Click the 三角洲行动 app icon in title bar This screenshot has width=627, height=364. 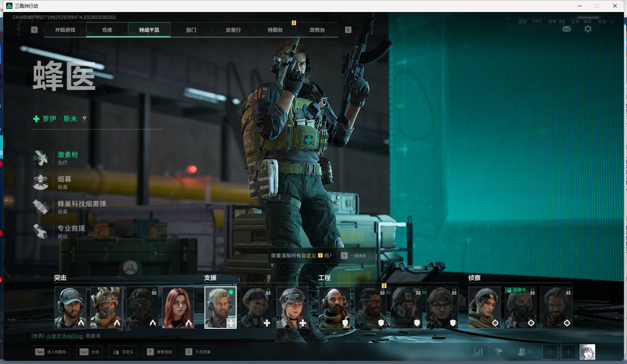tap(9, 6)
